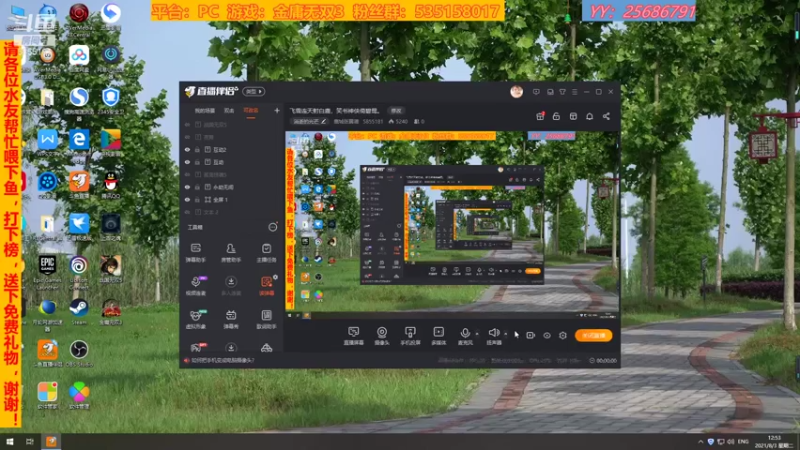The height and width of the screenshot is (450, 800).
Task: Toggle the lock on 互动 source
Action: (197, 162)
